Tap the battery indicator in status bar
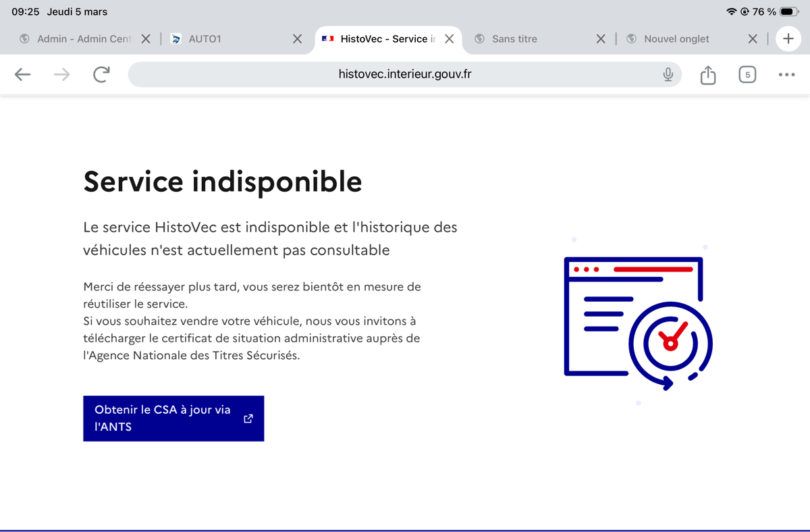This screenshot has height=532, width=810. [x=789, y=11]
